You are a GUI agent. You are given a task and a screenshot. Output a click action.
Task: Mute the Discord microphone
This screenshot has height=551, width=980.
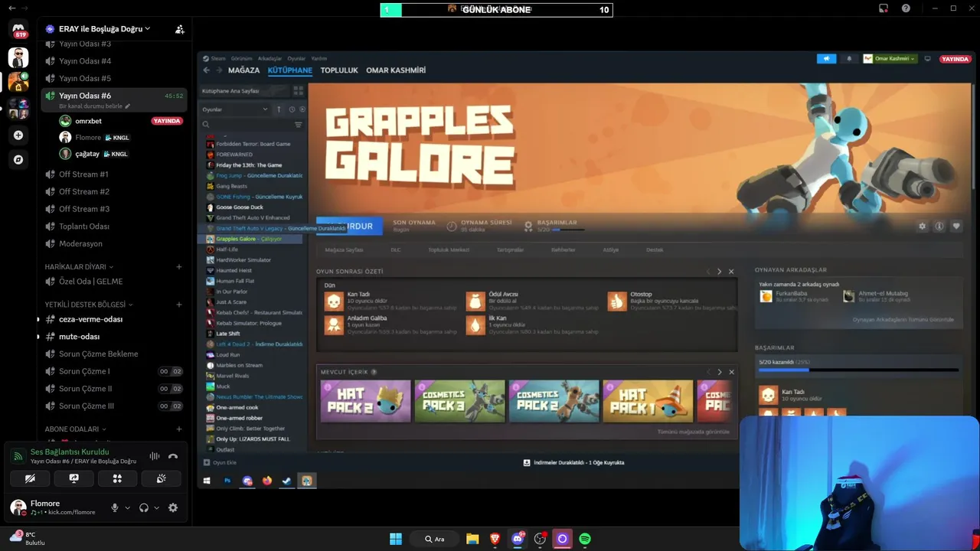click(115, 507)
